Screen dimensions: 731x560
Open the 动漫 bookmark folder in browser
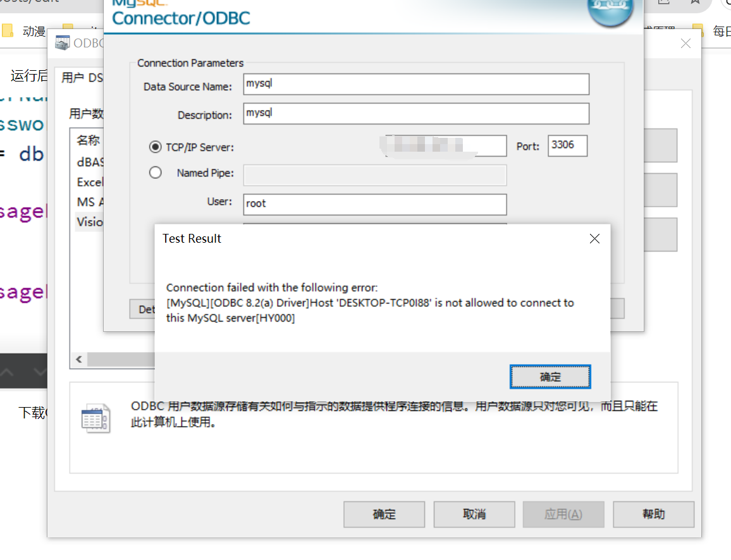pyautogui.click(x=24, y=31)
